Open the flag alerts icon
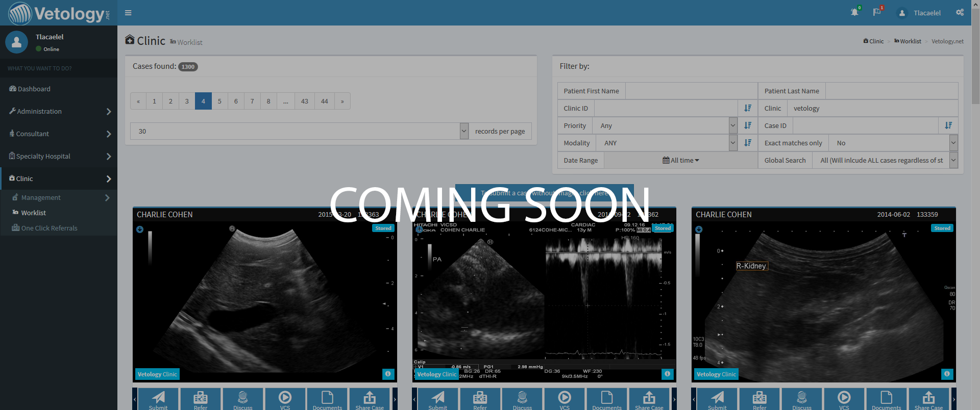 [877, 12]
